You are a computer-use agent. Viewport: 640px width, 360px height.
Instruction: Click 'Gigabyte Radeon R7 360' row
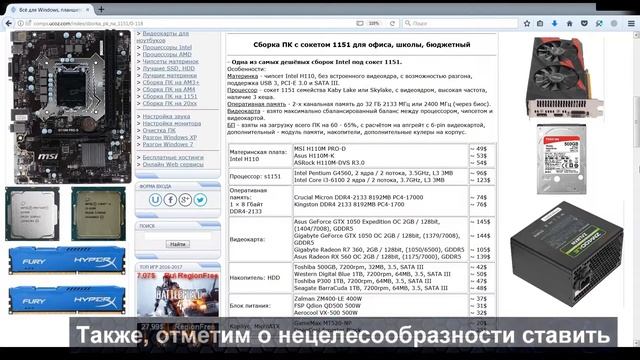[379, 249]
